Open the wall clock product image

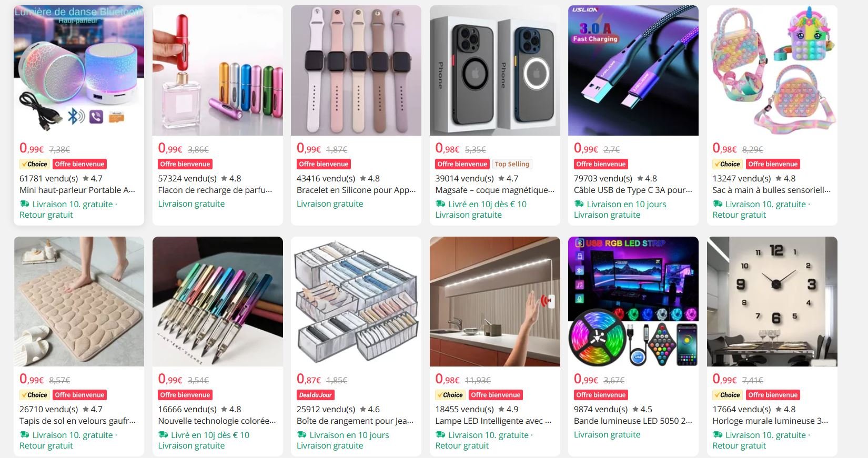click(x=772, y=301)
